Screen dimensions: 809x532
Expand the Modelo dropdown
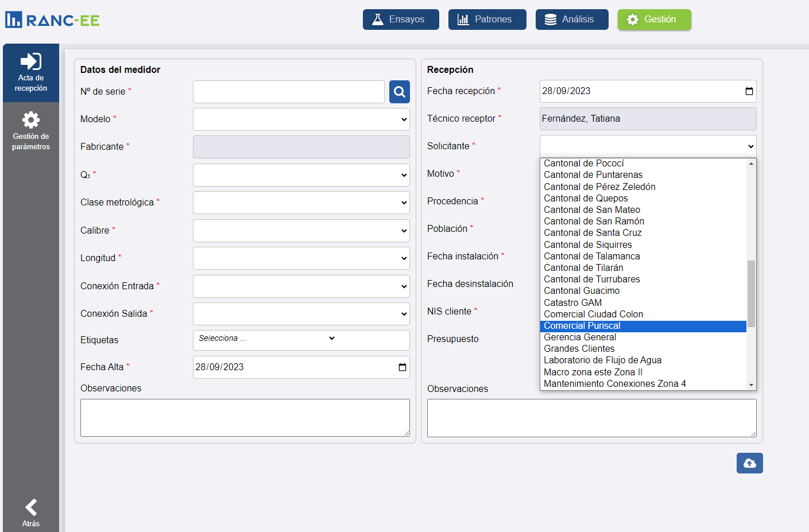pyautogui.click(x=301, y=119)
